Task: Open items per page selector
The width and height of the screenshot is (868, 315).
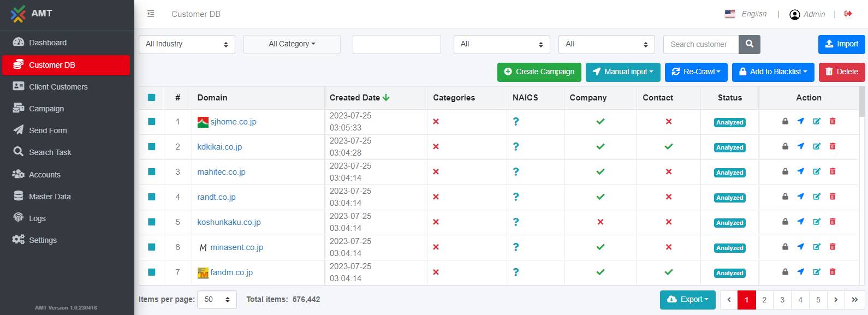Action: [x=217, y=300]
